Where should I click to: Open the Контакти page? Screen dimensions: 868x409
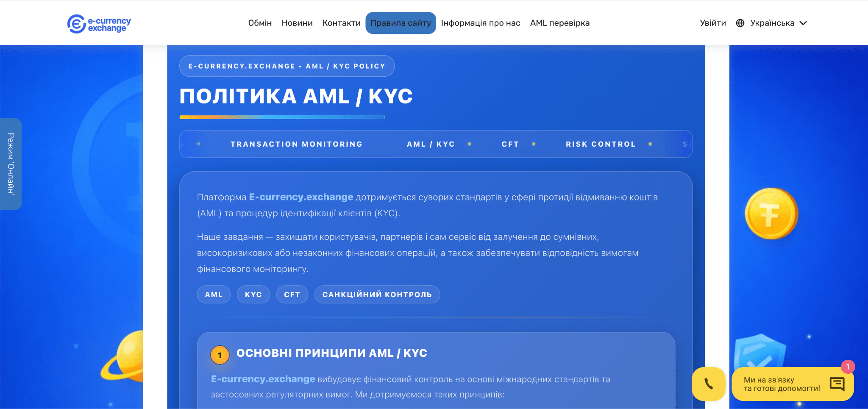click(341, 23)
